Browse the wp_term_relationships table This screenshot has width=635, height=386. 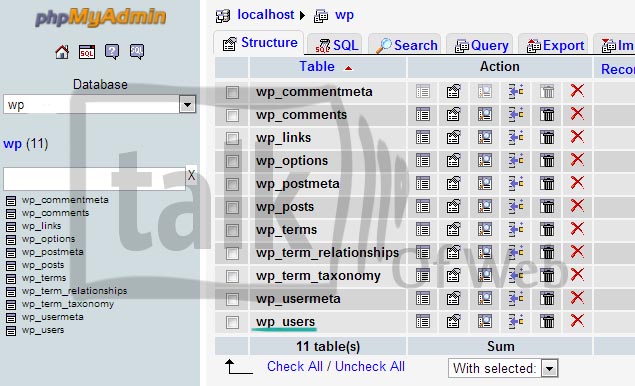[422, 253]
